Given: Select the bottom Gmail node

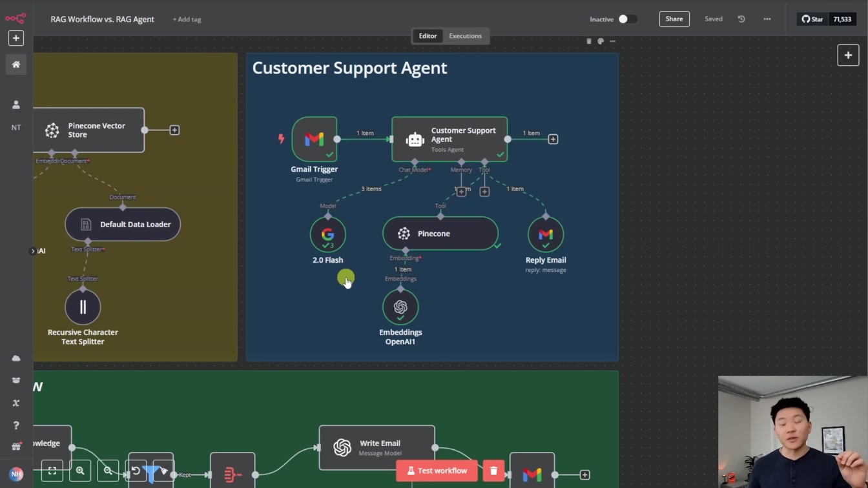Looking at the screenshot, I should pyautogui.click(x=532, y=471).
